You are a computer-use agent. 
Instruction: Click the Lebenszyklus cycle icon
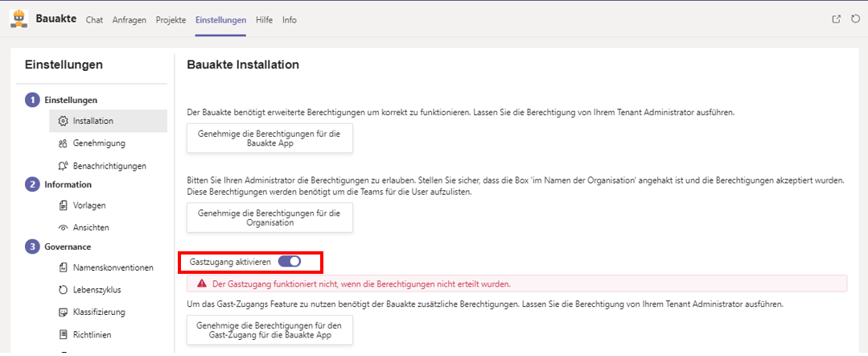(64, 290)
